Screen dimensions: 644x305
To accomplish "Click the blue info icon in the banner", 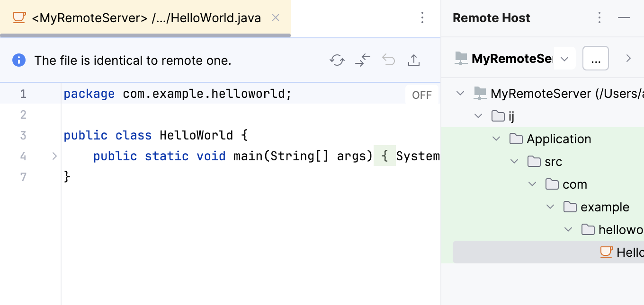I will coord(18,60).
